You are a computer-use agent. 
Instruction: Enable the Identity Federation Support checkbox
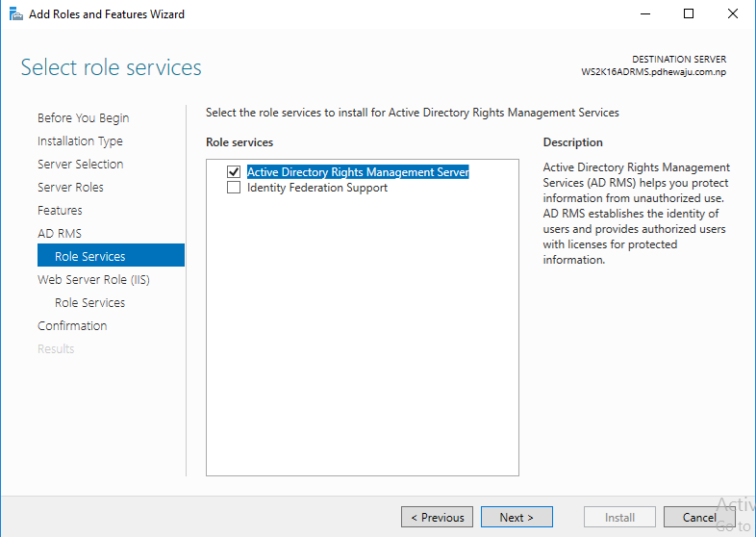coord(234,188)
